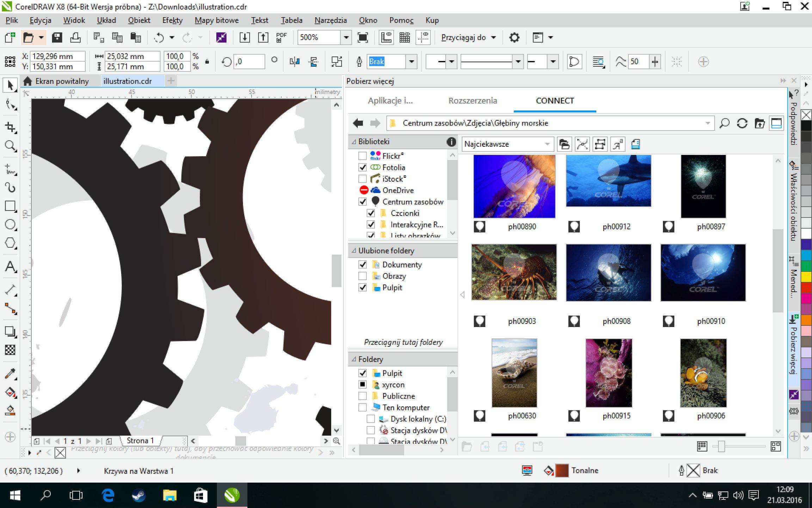The image size is (812, 508).
Task: Check the Obrazy favorite folder
Action: 362,276
